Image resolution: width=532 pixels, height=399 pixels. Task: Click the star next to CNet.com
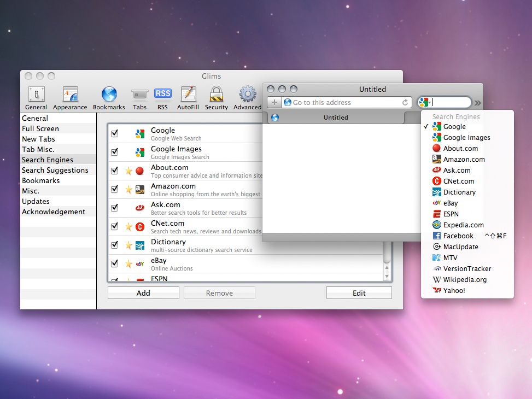[x=128, y=226]
